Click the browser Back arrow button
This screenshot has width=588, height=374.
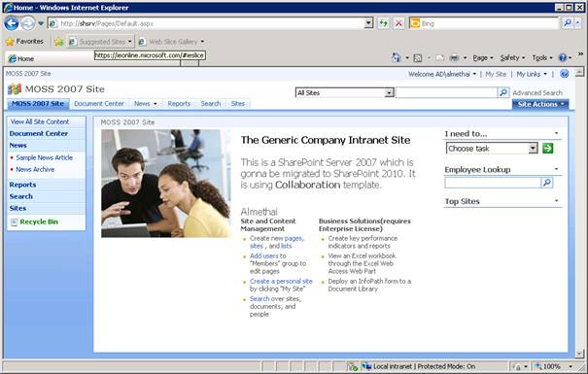tap(12, 23)
